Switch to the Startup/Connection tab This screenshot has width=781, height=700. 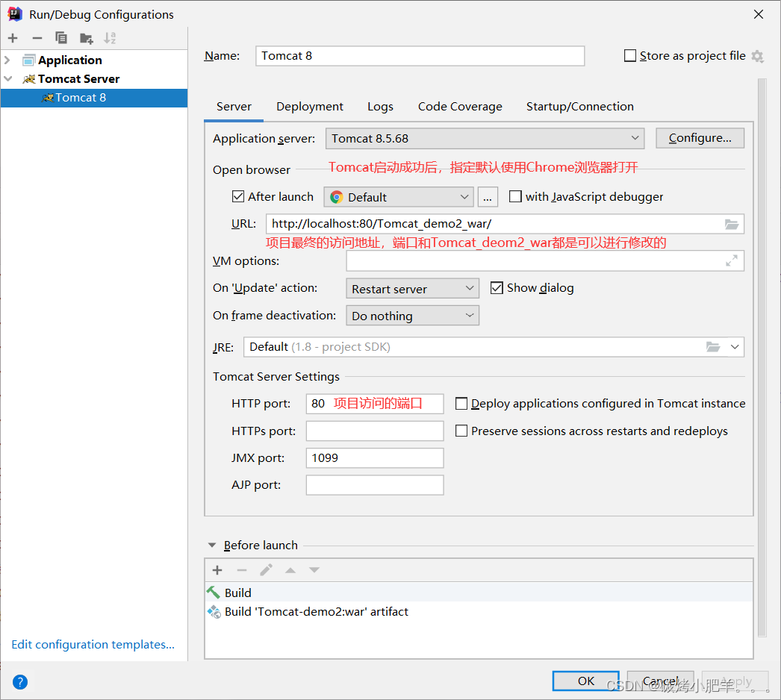(580, 107)
